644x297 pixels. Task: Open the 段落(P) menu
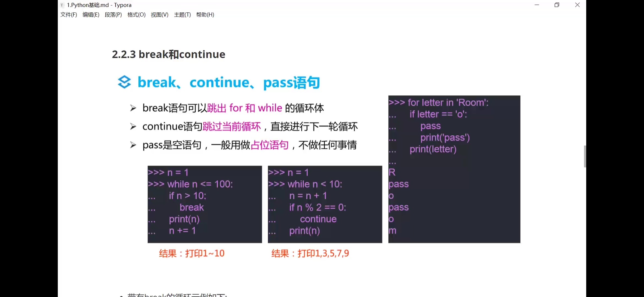click(x=113, y=15)
